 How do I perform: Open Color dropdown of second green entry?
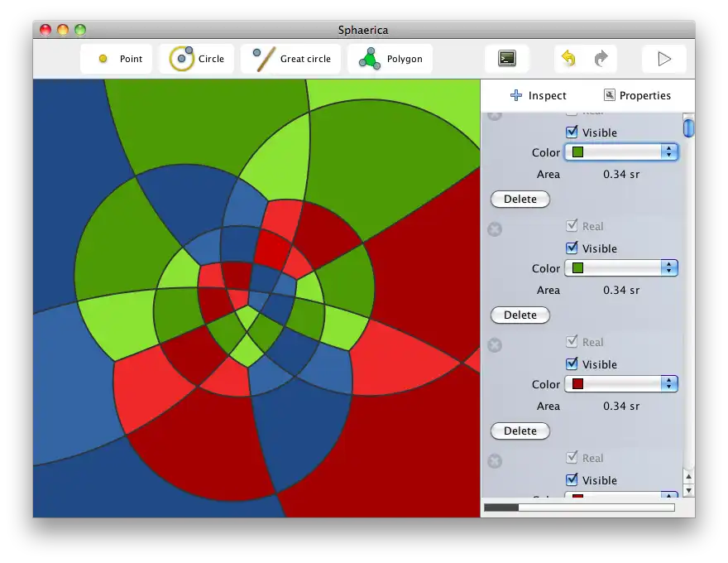[x=621, y=268]
